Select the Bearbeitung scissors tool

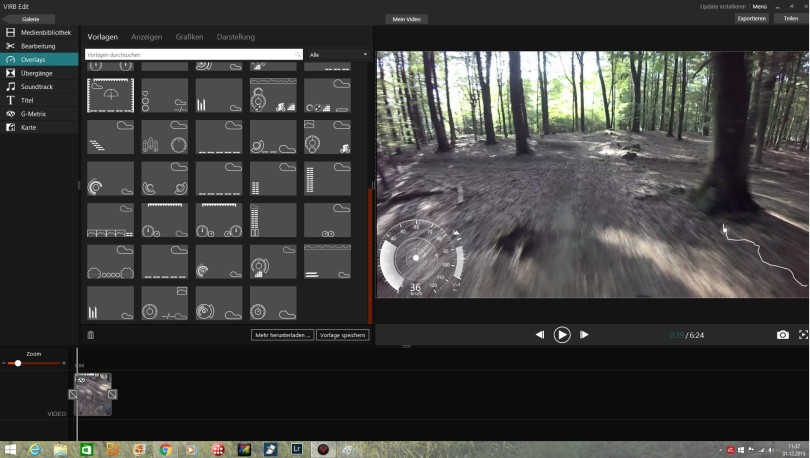tap(40, 46)
